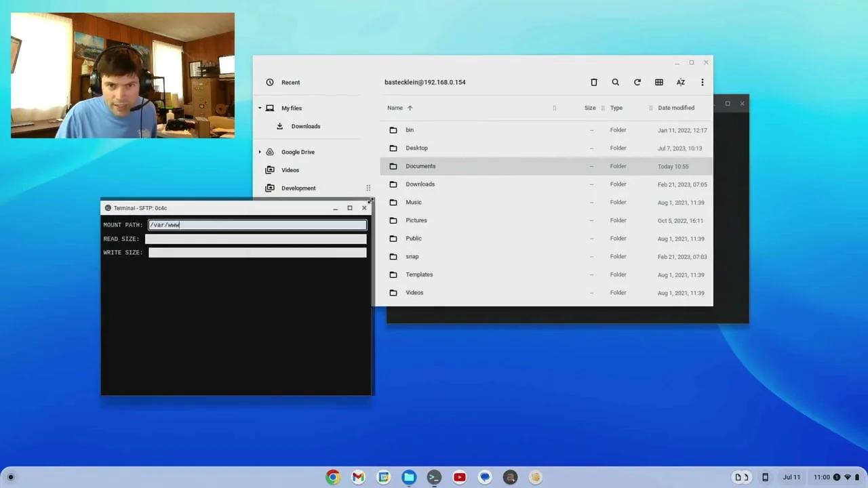Viewport: 868px width, 488px height.
Task: Open the Documents folder
Action: (420, 166)
